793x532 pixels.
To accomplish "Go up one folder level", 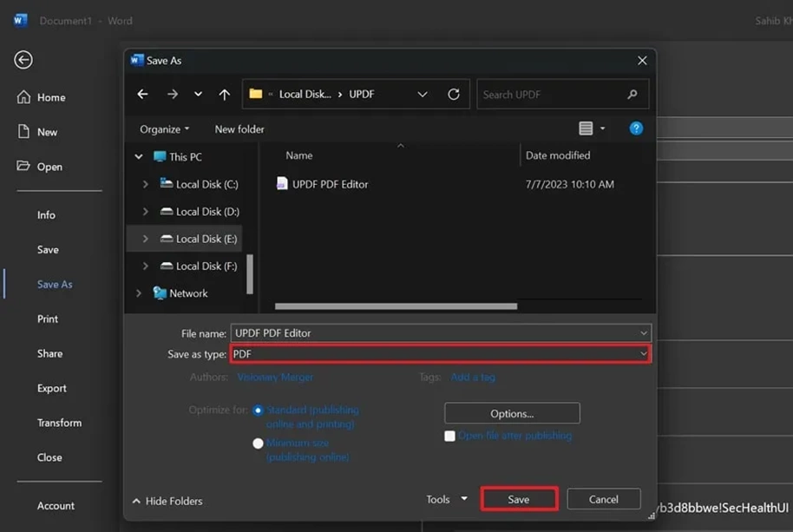I will tap(224, 95).
